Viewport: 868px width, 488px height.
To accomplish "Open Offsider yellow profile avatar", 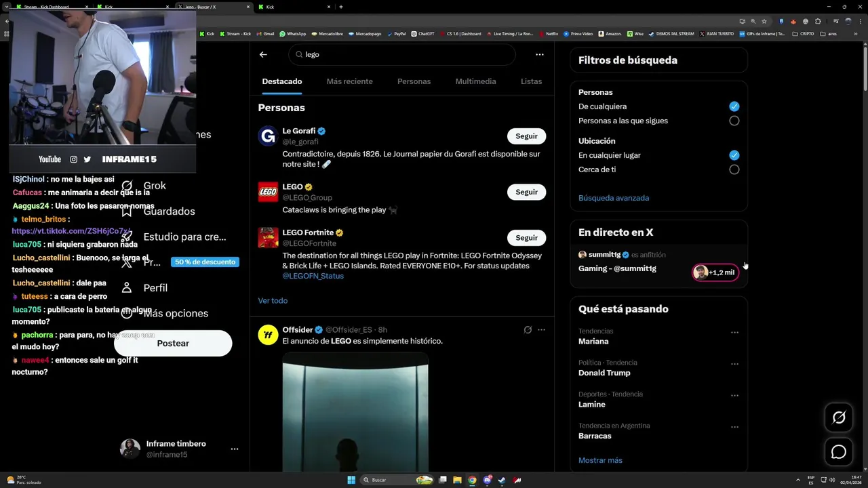I will click(268, 335).
